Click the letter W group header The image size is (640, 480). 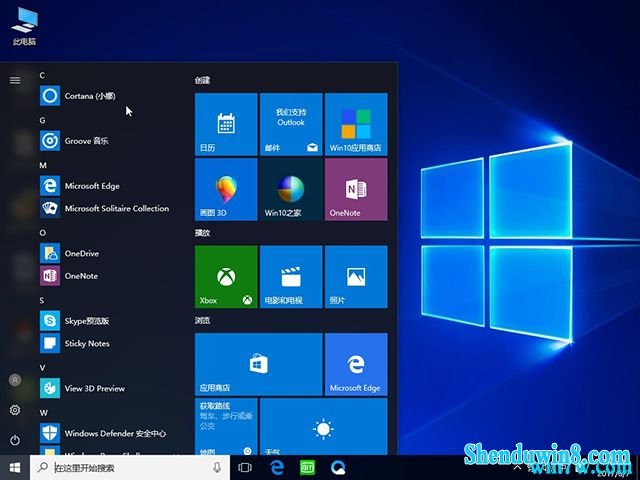coord(44,413)
